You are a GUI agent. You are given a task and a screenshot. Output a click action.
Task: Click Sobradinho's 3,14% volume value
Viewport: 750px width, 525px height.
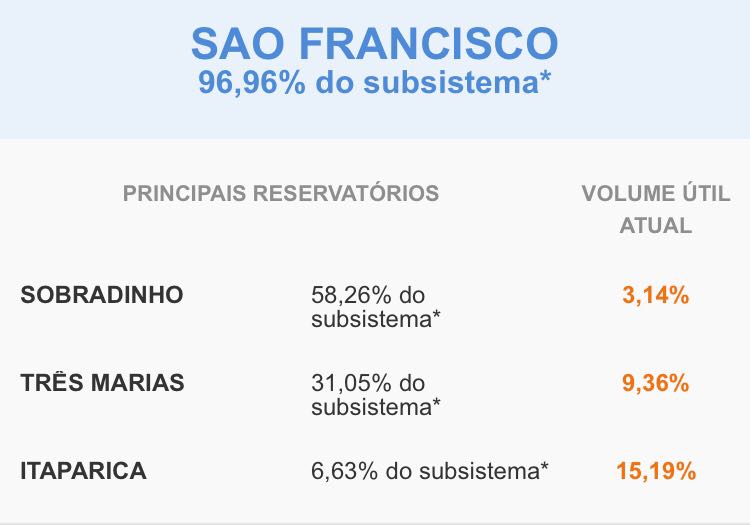pyautogui.click(x=656, y=295)
